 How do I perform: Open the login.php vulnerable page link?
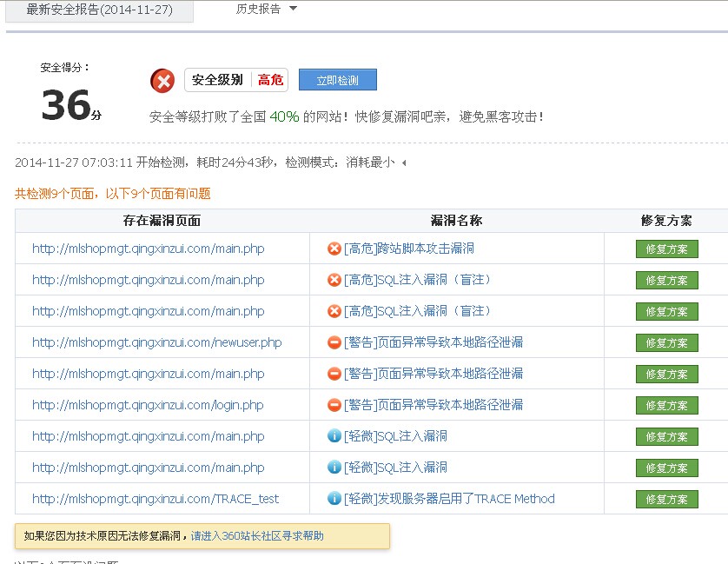(x=148, y=405)
